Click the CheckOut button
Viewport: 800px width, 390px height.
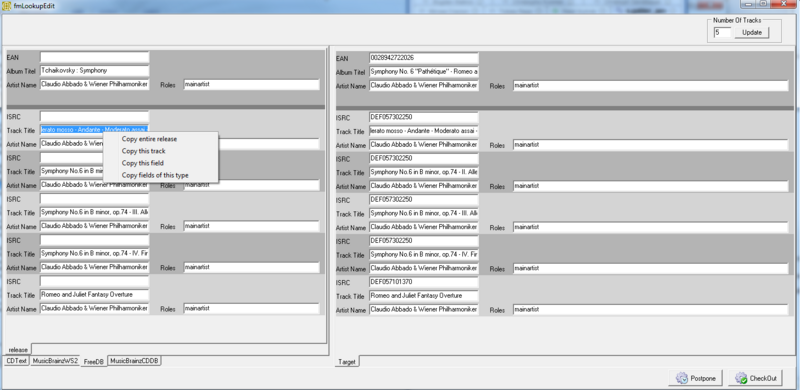[757, 378]
